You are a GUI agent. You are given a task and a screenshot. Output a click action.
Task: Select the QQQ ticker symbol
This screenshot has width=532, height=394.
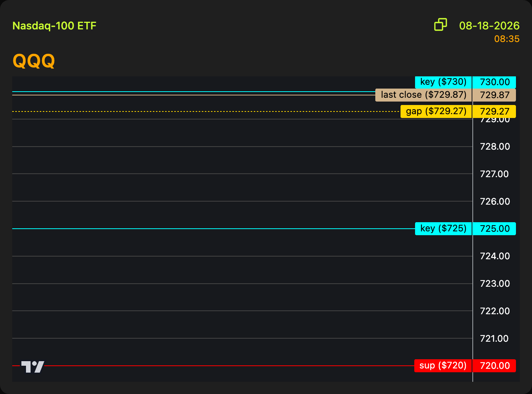point(34,61)
